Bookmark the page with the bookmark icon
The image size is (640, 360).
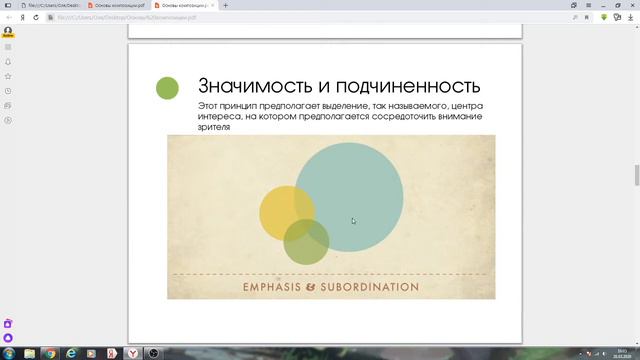tap(587, 18)
